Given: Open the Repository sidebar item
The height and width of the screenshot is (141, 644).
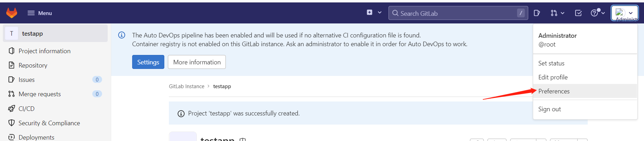Looking at the screenshot, I should click(33, 65).
